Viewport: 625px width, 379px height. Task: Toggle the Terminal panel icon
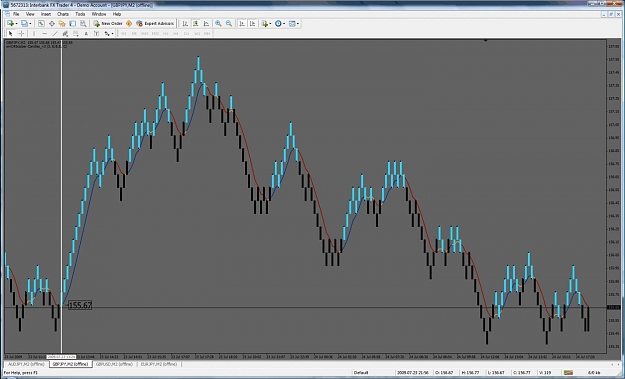point(73,24)
